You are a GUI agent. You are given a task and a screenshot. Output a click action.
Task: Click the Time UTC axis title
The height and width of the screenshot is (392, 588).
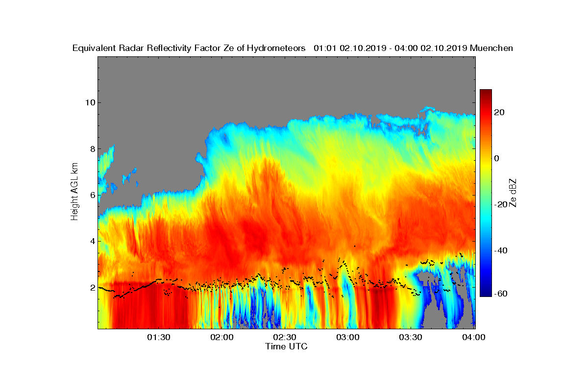point(286,346)
